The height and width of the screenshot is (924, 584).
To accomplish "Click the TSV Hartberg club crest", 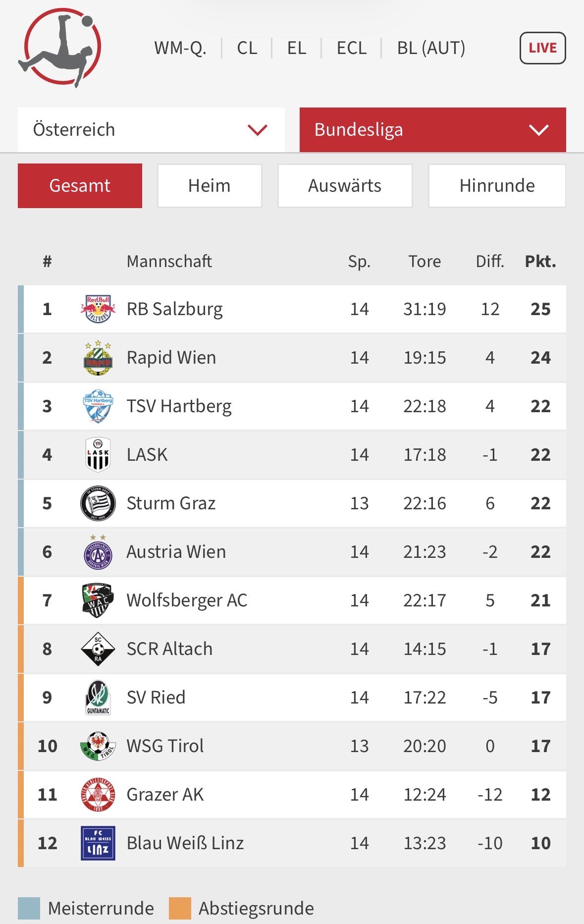I will tap(98, 406).
